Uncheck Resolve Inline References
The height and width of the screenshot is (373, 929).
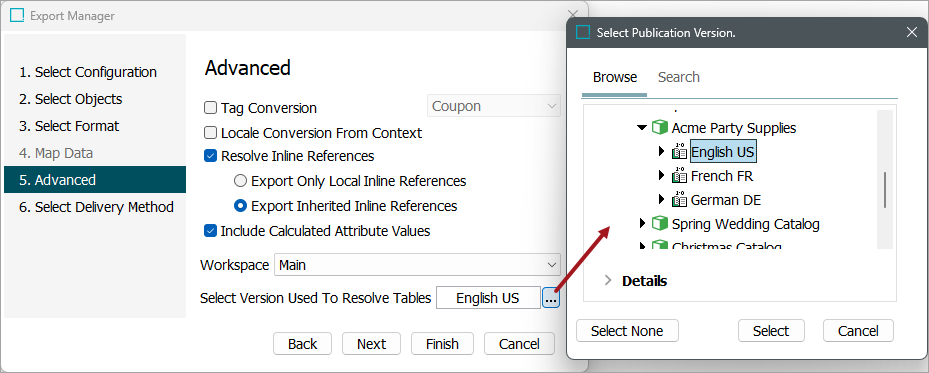210,156
